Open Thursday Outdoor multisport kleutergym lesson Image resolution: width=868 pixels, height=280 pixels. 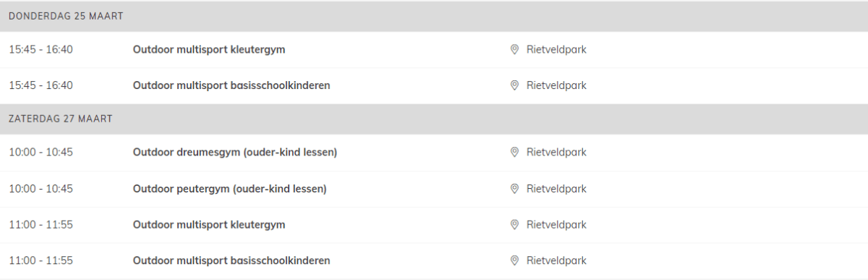pos(209,50)
